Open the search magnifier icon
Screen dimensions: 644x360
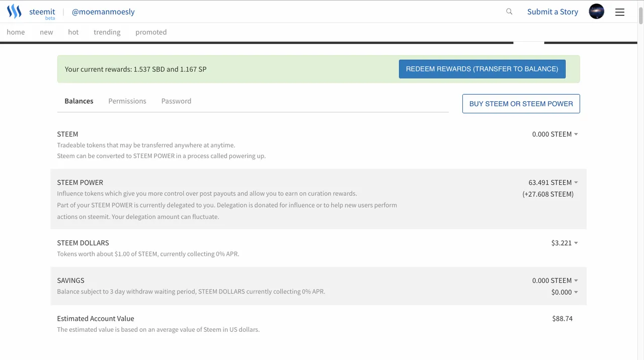click(509, 12)
